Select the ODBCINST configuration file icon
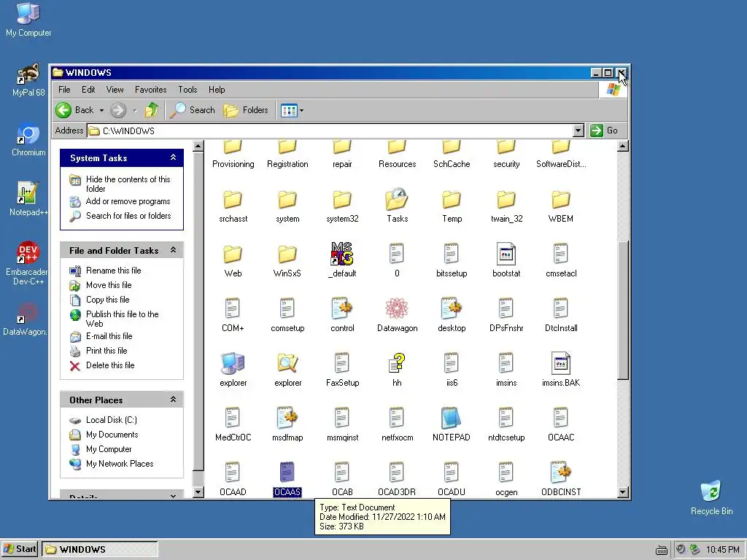The image size is (747, 560). [561, 472]
